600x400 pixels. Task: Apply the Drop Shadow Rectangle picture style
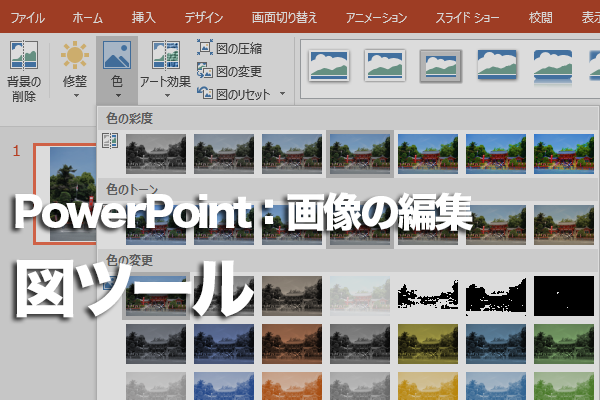[x=497, y=65]
